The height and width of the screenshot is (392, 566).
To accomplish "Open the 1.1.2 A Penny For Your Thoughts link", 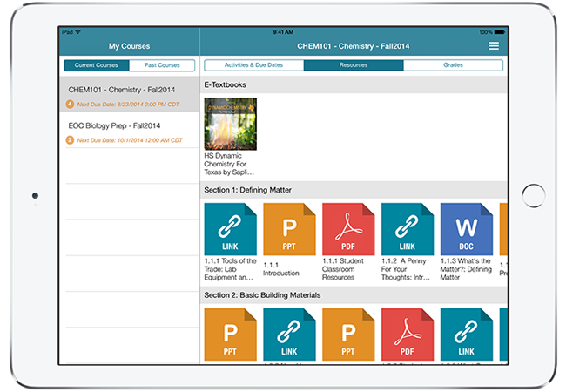I will pos(408,229).
